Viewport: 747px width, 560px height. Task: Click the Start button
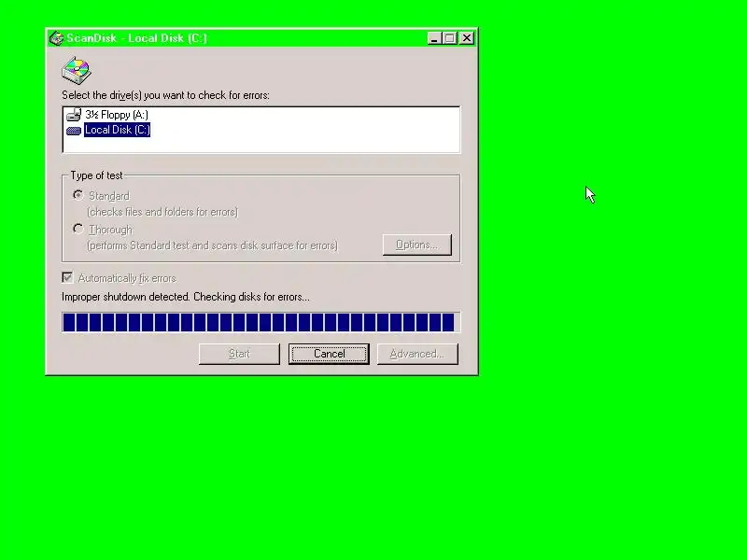239,354
